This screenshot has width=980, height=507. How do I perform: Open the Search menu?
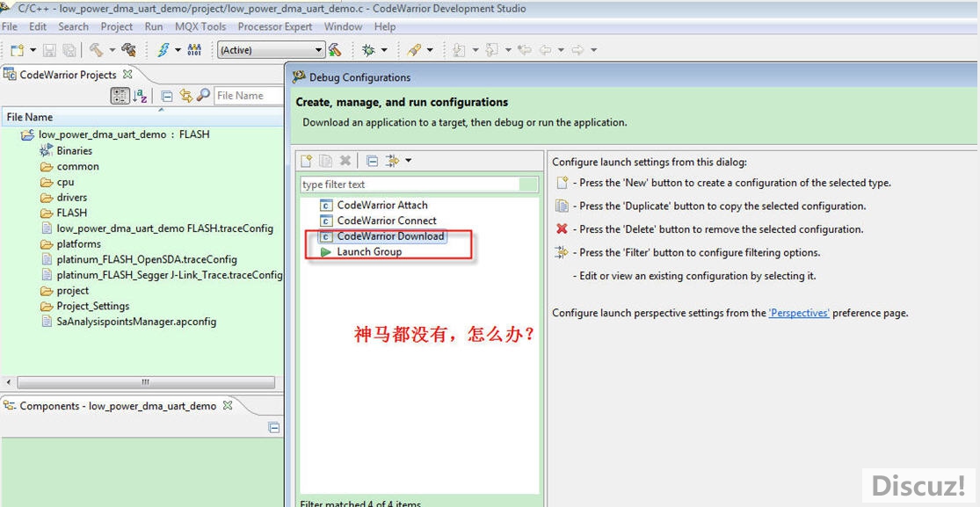[x=74, y=27]
